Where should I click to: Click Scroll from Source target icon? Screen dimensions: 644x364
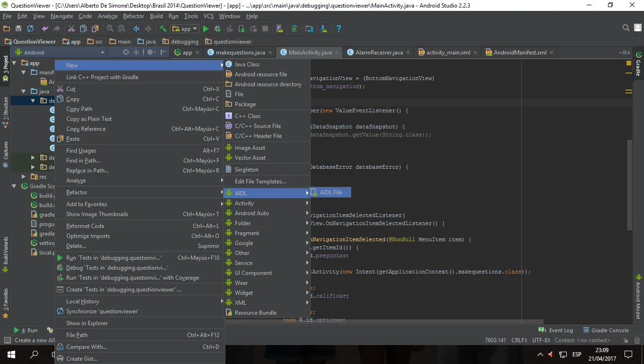126,53
